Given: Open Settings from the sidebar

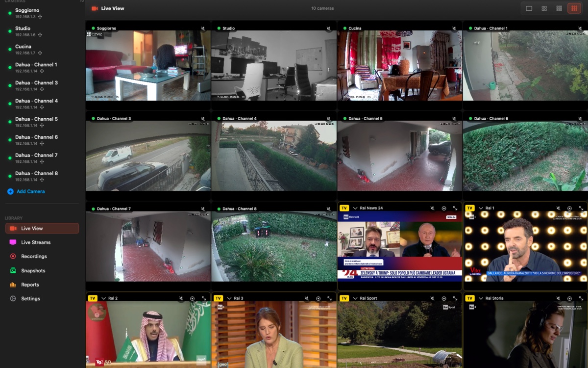Looking at the screenshot, I should click(x=42, y=299).
